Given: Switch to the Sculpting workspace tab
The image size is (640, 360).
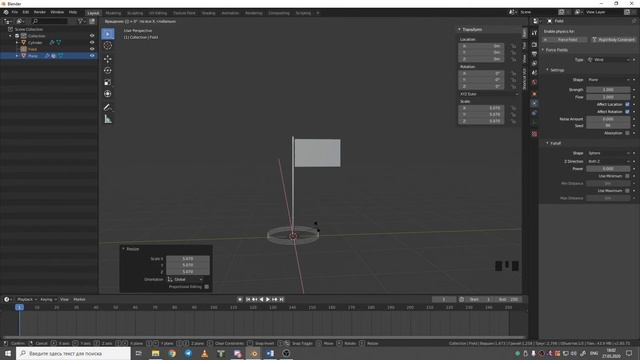Looking at the screenshot, I should click(135, 13).
